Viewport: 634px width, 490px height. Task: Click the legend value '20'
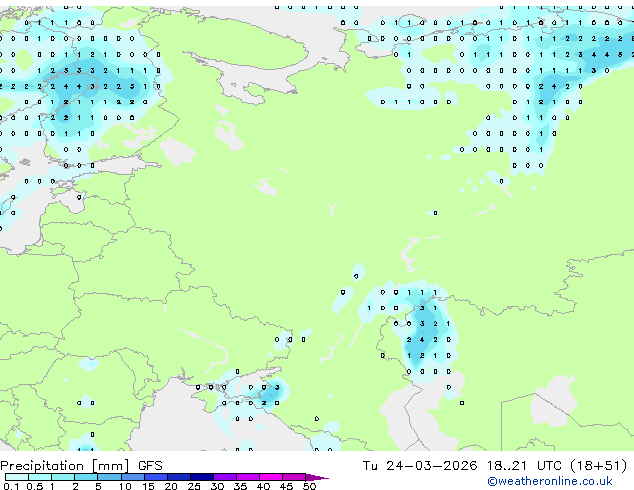click(x=171, y=486)
